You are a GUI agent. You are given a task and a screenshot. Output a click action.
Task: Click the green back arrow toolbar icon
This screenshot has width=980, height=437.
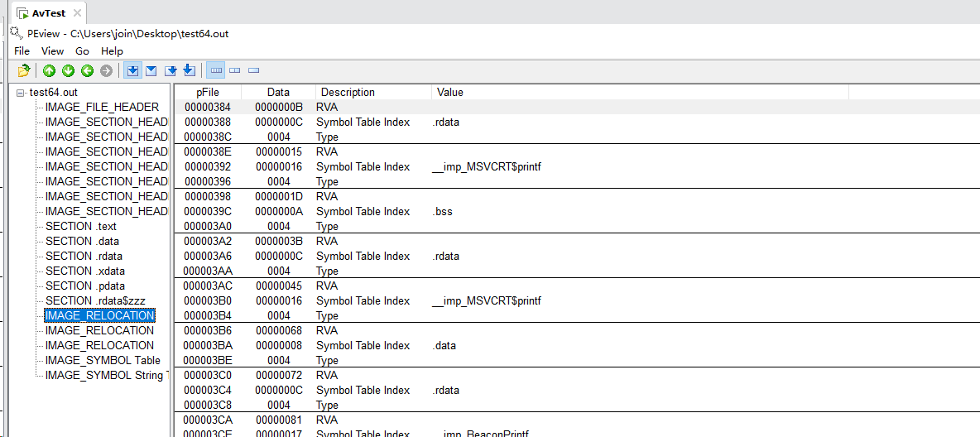tap(87, 70)
